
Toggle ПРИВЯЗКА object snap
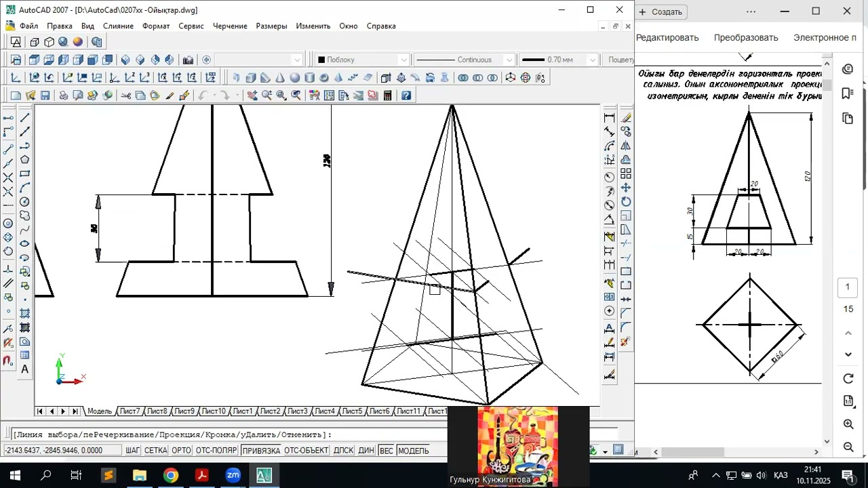pos(261,451)
